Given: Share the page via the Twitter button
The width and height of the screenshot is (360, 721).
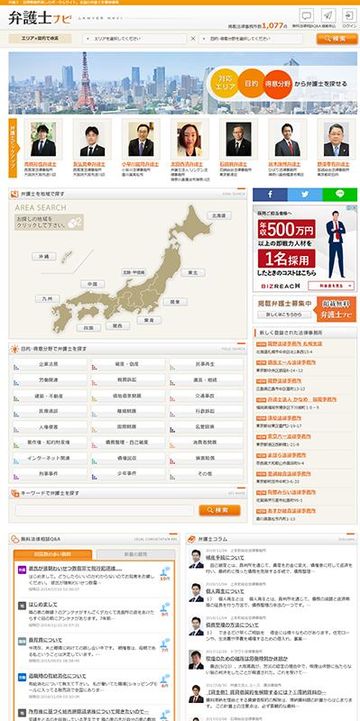Looking at the screenshot, I should click(x=305, y=194).
